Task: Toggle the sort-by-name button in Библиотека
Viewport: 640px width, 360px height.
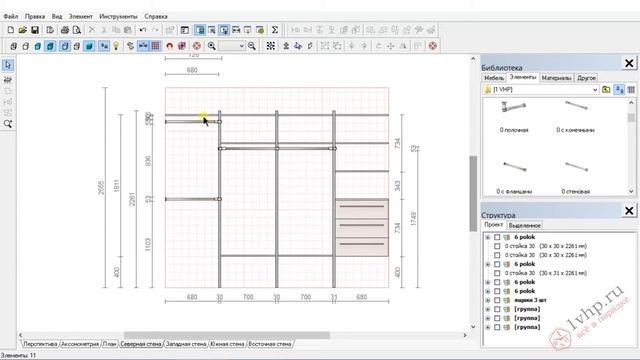Action: 620,89
